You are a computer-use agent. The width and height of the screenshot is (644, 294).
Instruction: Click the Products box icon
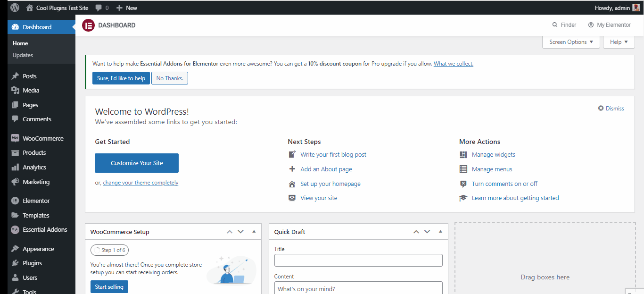15,153
